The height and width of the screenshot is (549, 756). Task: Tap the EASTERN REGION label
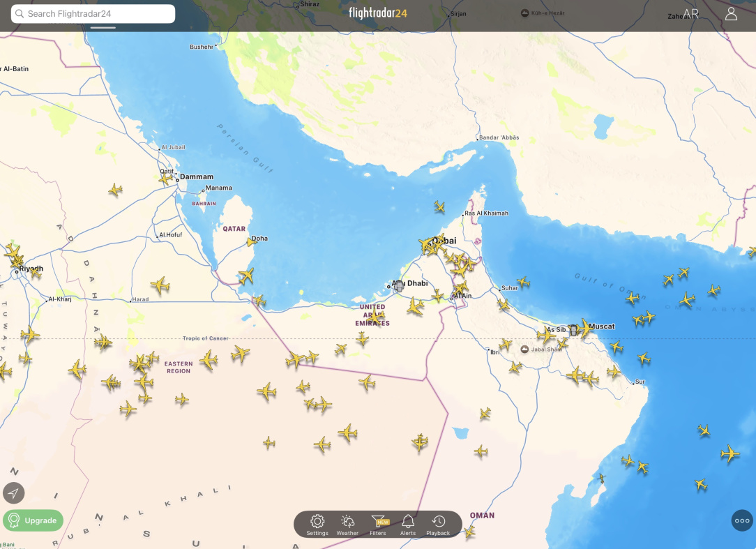tap(179, 367)
